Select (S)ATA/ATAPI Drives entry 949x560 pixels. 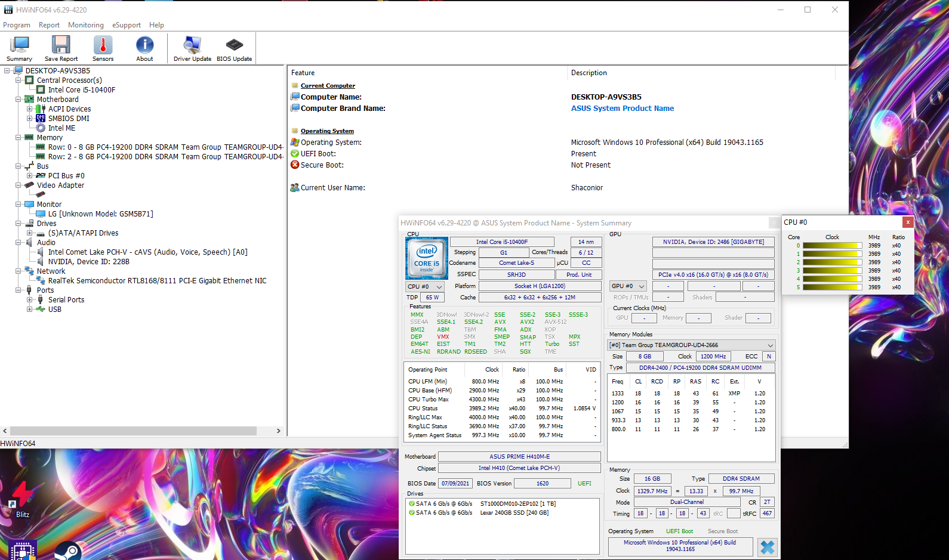click(83, 233)
